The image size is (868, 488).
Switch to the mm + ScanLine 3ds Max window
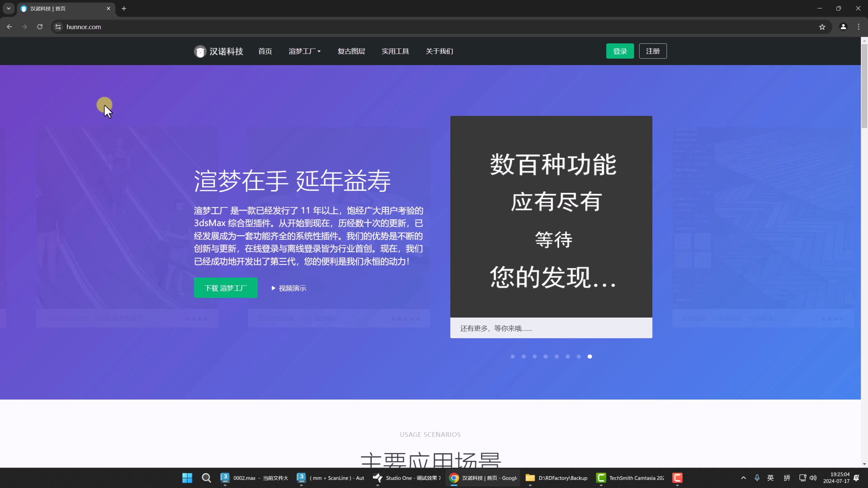point(331,478)
